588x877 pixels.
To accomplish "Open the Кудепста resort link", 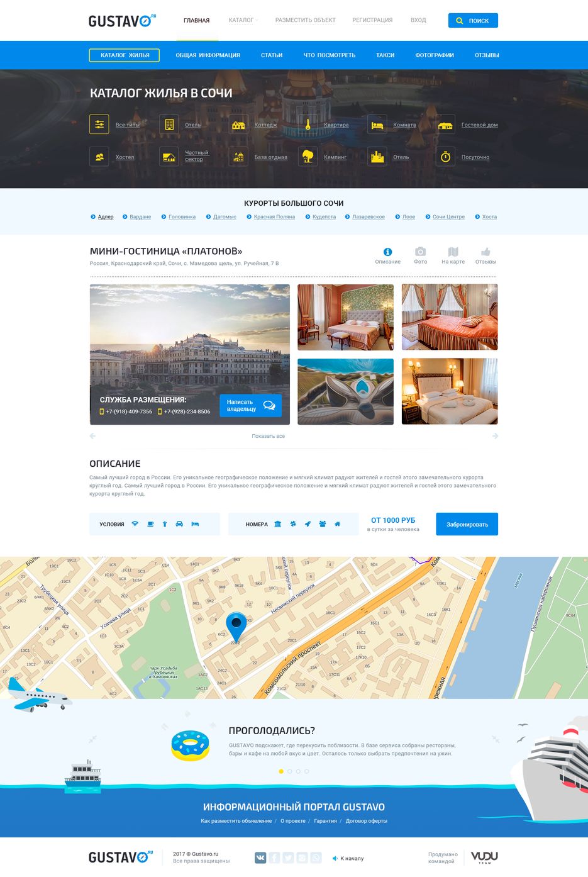I will click(x=324, y=216).
